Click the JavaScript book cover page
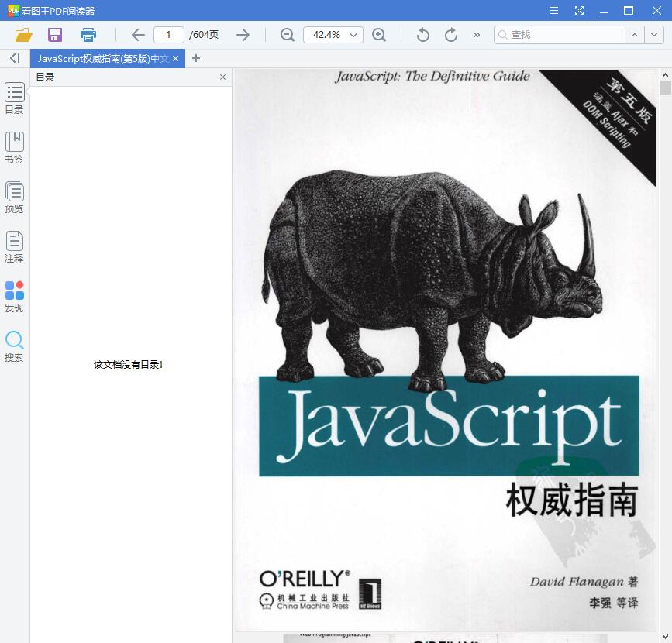 tap(445, 350)
